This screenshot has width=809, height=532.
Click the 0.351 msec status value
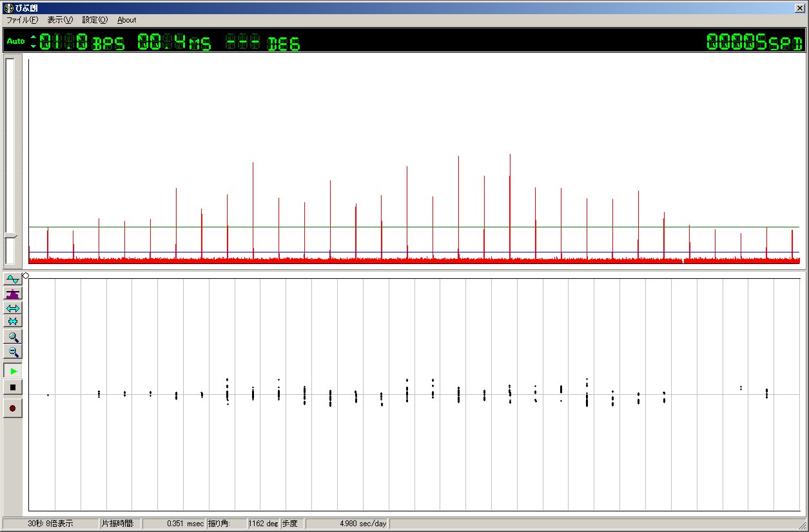click(186, 524)
